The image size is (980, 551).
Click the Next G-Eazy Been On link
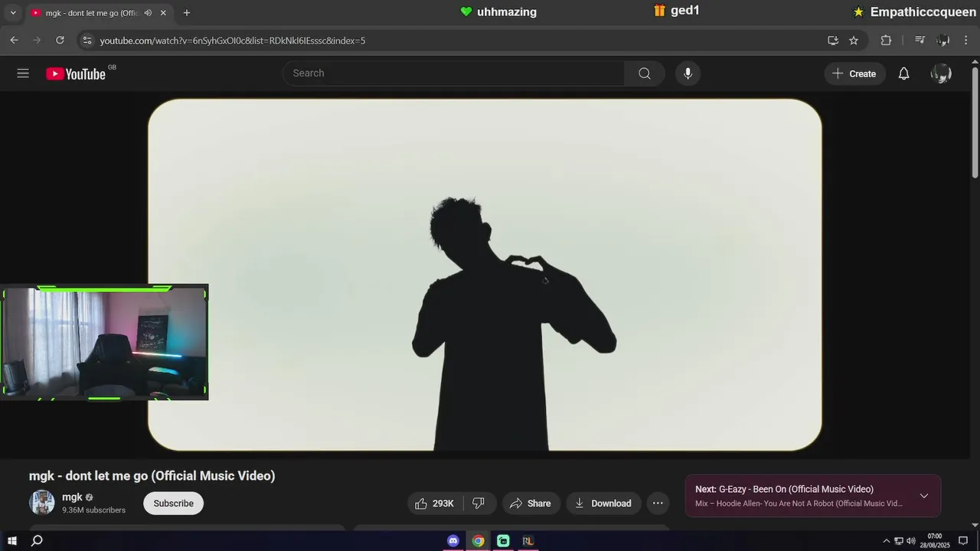[x=784, y=489]
